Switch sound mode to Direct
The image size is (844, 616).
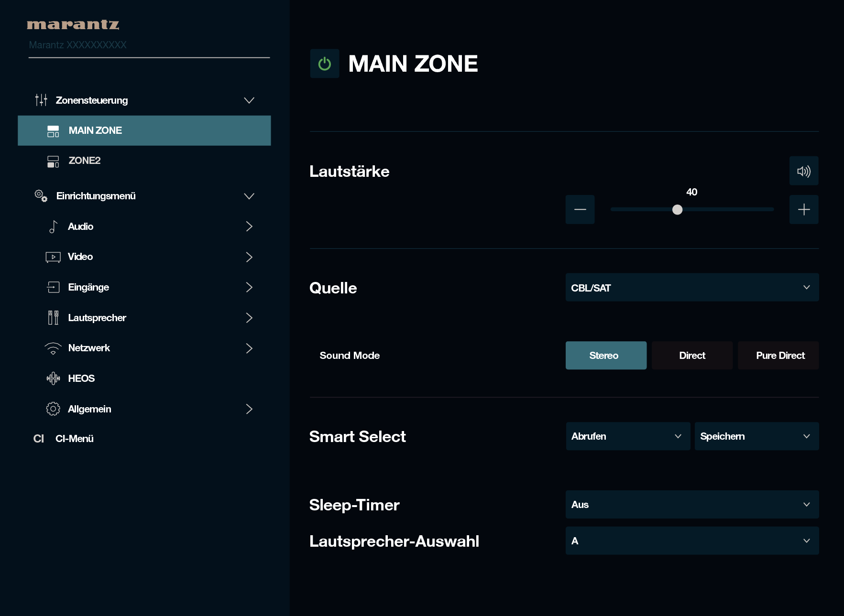point(691,356)
